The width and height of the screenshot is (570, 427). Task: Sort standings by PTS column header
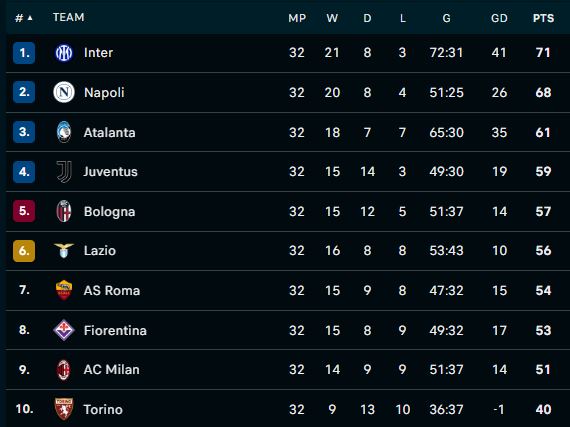[543, 18]
